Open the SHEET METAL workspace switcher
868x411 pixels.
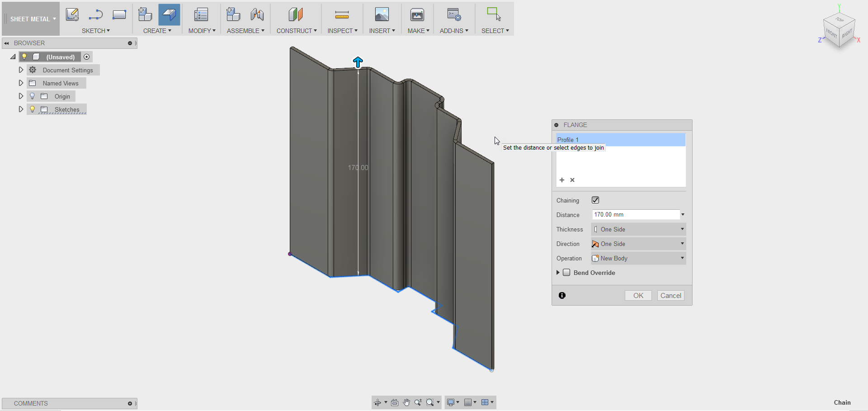[31, 19]
